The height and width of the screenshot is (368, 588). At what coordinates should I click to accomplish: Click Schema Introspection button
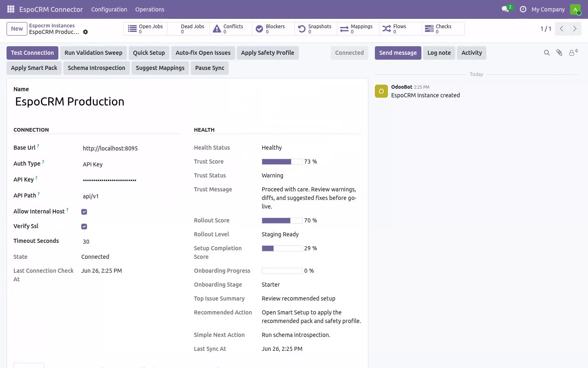(x=96, y=68)
